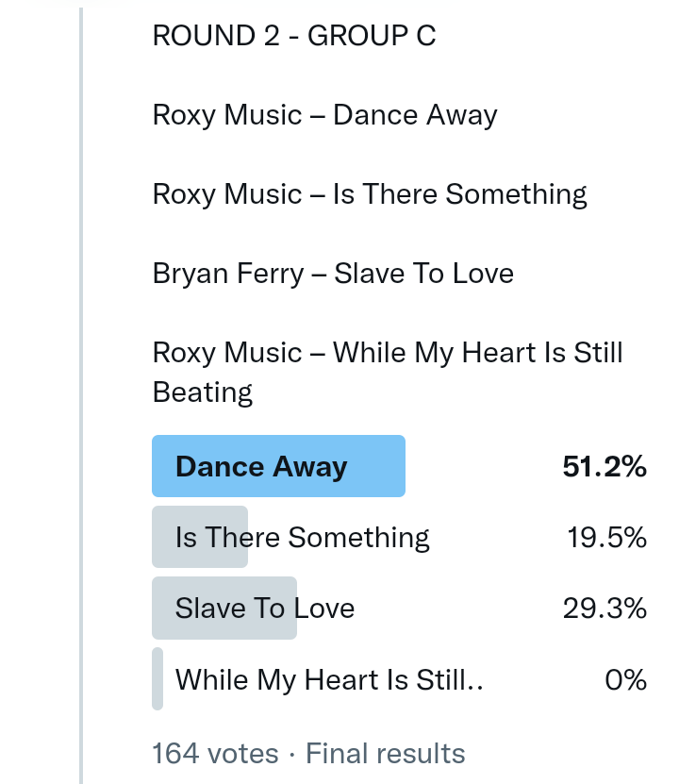
Task: Click the 0% result percentage
Action: tap(625, 679)
